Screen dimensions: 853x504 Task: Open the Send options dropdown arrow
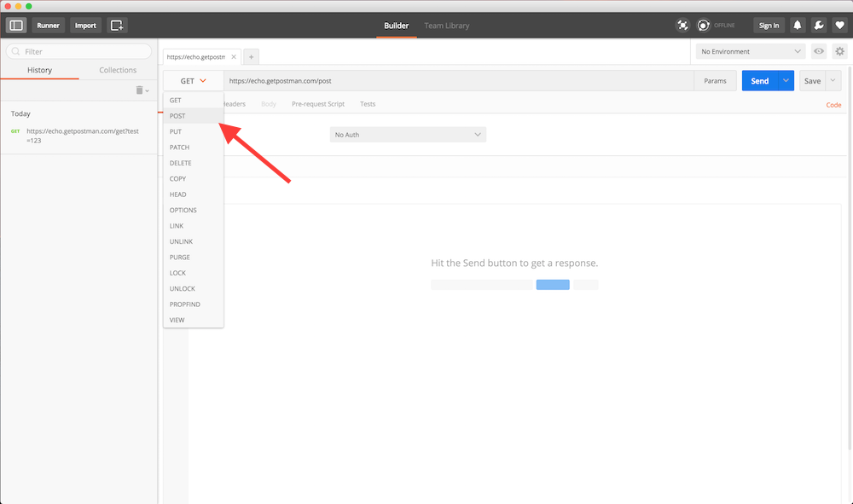786,80
